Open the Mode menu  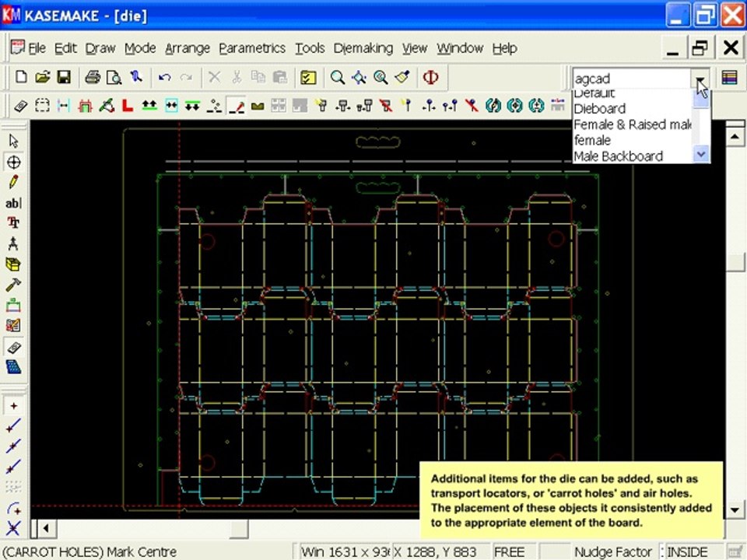(x=140, y=48)
